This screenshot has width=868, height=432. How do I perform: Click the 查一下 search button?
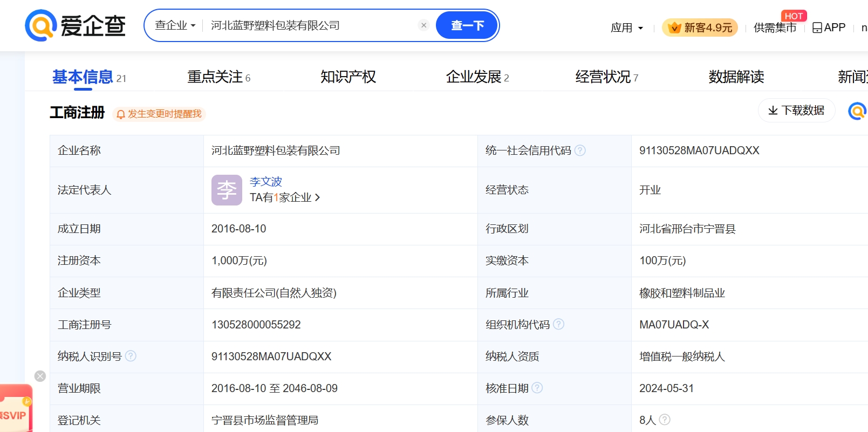pos(467,25)
